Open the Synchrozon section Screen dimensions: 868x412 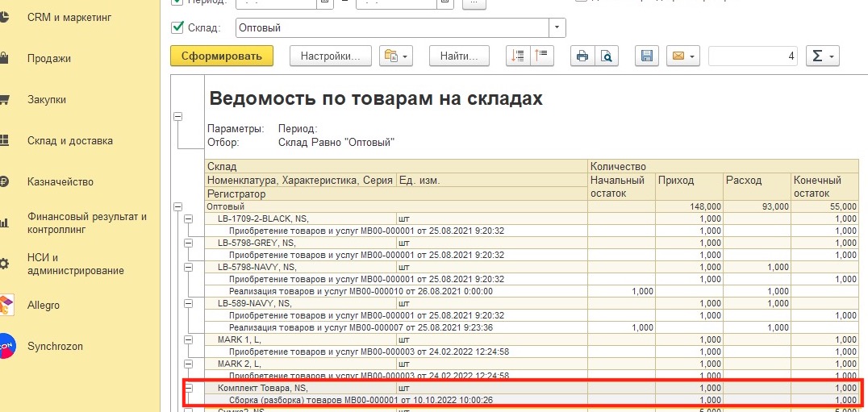55,346
